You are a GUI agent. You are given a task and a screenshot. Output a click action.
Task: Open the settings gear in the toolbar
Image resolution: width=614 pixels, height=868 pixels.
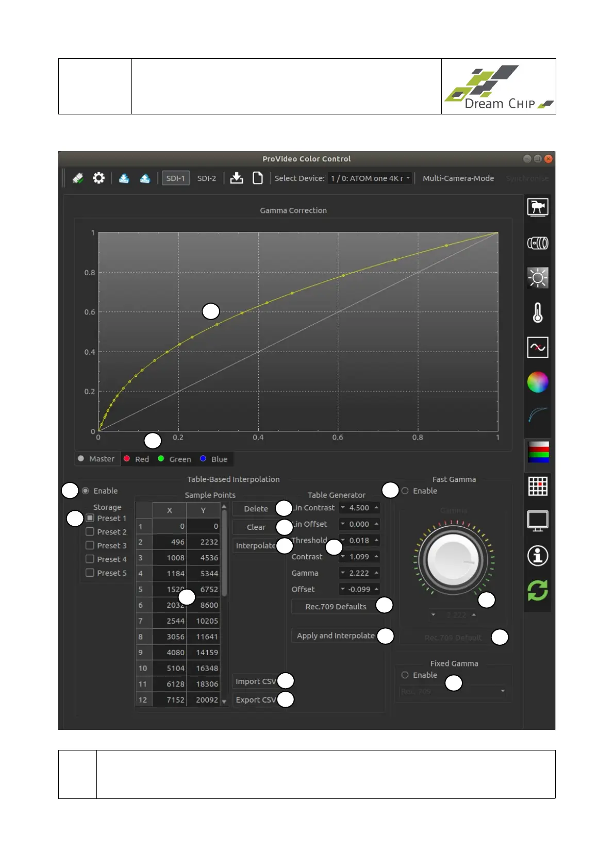tap(98, 178)
